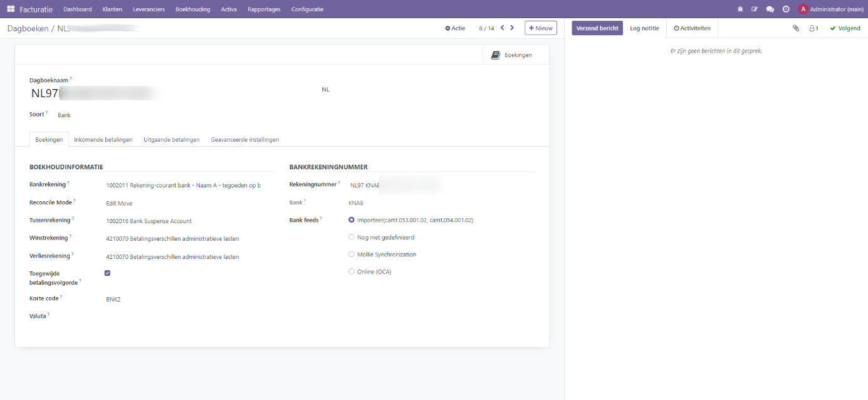Select the Mollie Synchronization radio option
This screenshot has height=400, width=868.
[352, 255]
